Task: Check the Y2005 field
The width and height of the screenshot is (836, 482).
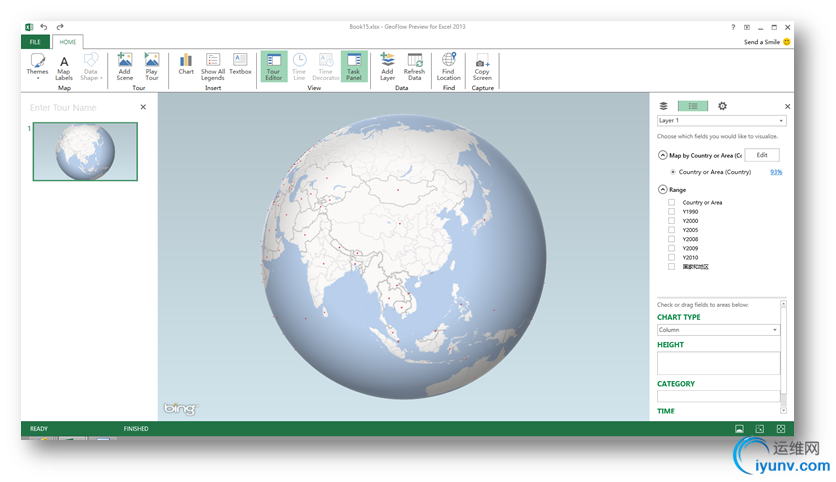Action: (x=671, y=230)
